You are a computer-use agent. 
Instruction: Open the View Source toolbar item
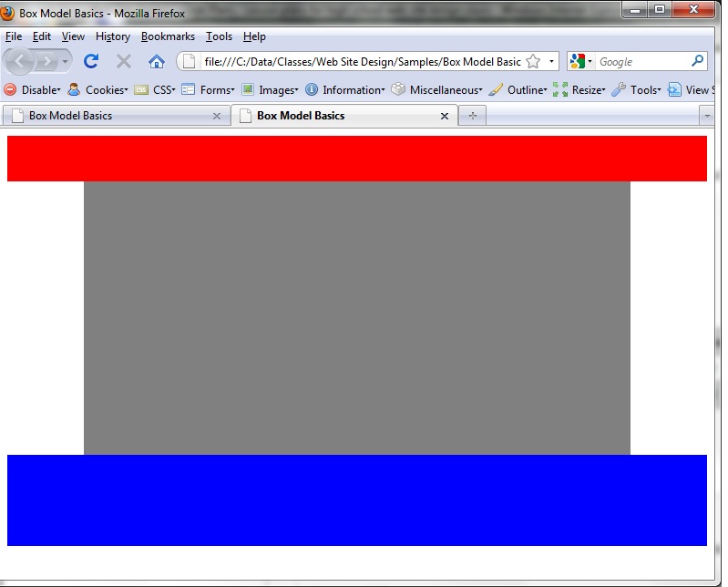coord(691,89)
